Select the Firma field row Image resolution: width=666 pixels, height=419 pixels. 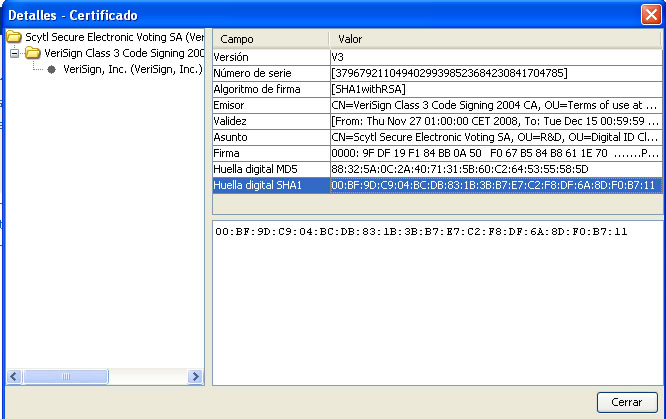click(437, 153)
